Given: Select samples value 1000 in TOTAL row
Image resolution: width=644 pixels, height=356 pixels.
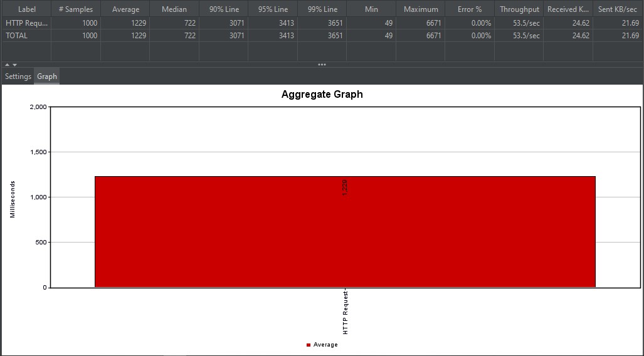Looking at the screenshot, I should pos(76,36).
